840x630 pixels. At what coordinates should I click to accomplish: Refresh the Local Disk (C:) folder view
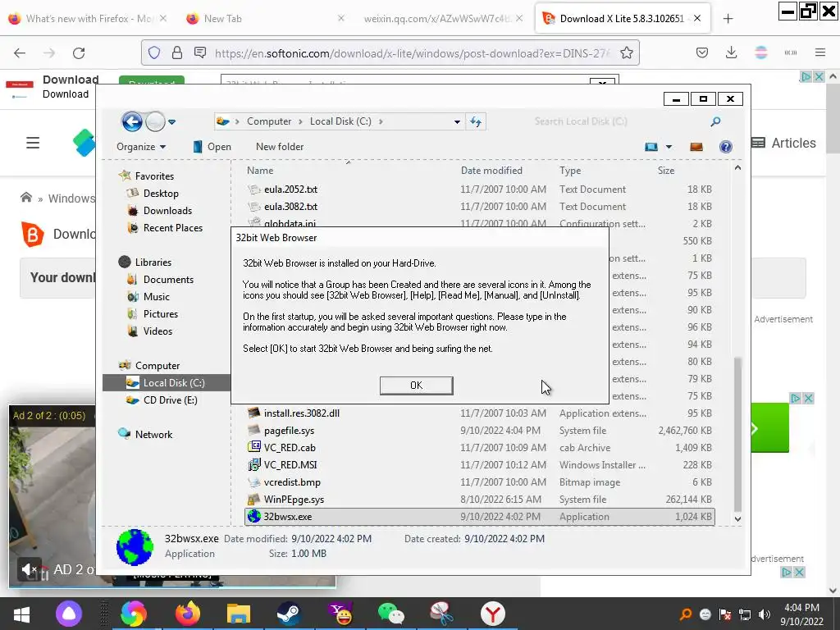[476, 121]
